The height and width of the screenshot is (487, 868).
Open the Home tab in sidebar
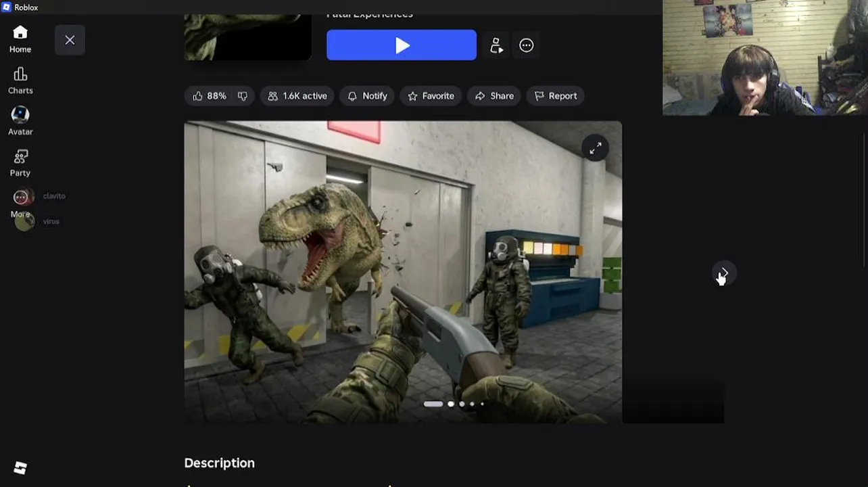coord(20,39)
